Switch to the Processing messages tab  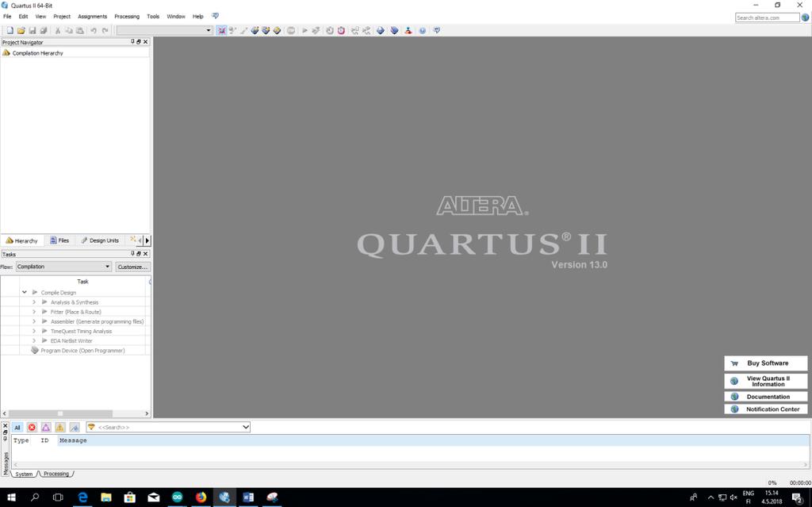pos(56,474)
